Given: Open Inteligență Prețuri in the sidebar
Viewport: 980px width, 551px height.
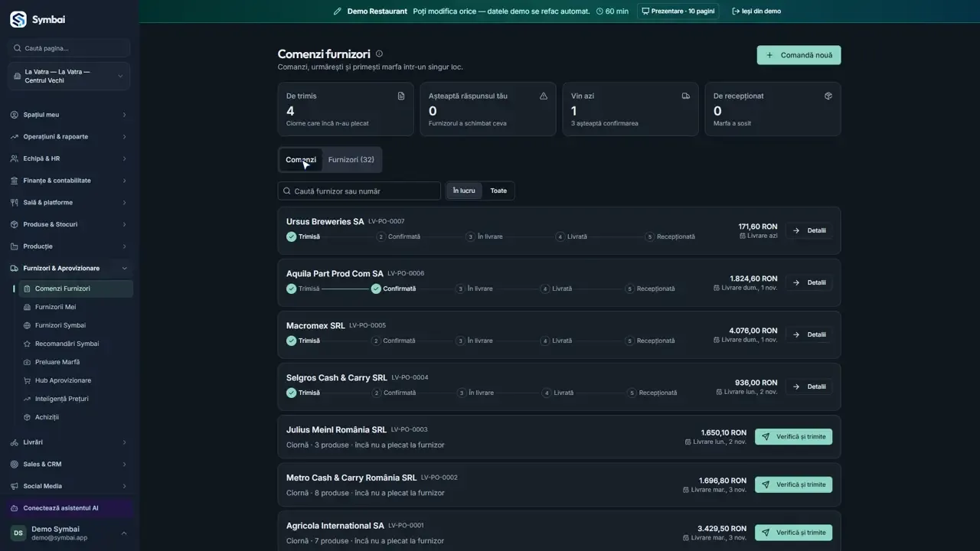Looking at the screenshot, I should click(x=75, y=399).
